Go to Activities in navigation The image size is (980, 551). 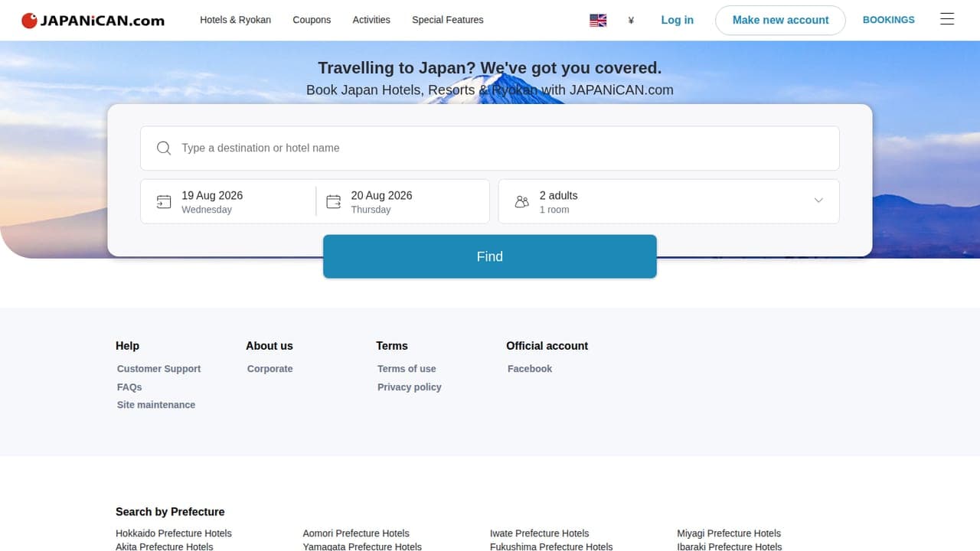[371, 20]
